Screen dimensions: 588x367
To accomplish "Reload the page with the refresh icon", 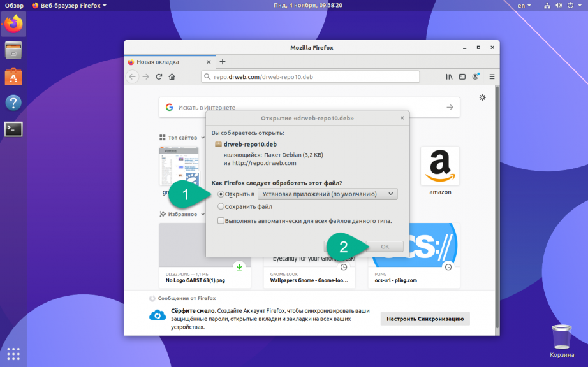I will pyautogui.click(x=159, y=76).
